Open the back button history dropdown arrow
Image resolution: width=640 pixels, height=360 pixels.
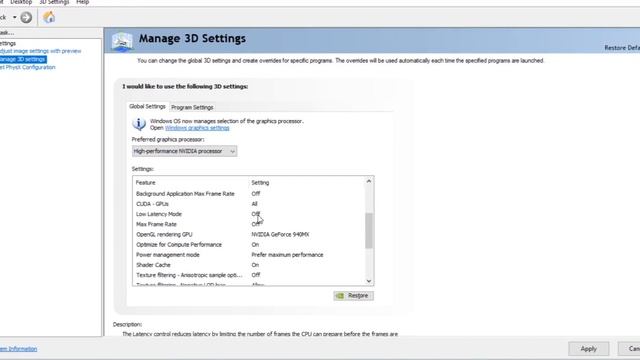tap(15, 18)
